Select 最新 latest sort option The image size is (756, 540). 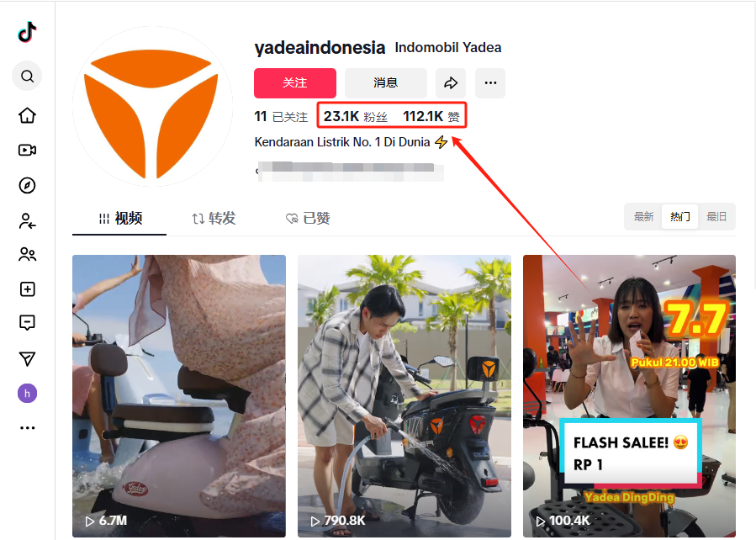pos(643,216)
